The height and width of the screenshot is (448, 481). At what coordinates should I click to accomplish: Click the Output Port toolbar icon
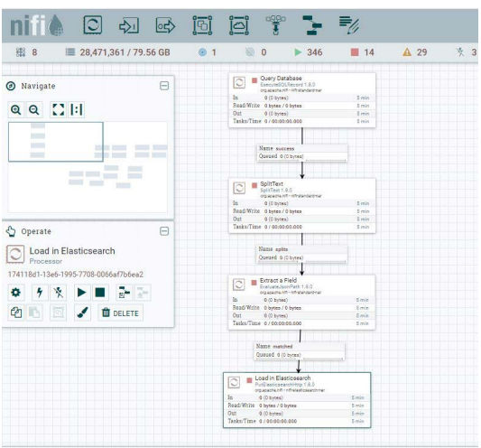click(x=165, y=25)
